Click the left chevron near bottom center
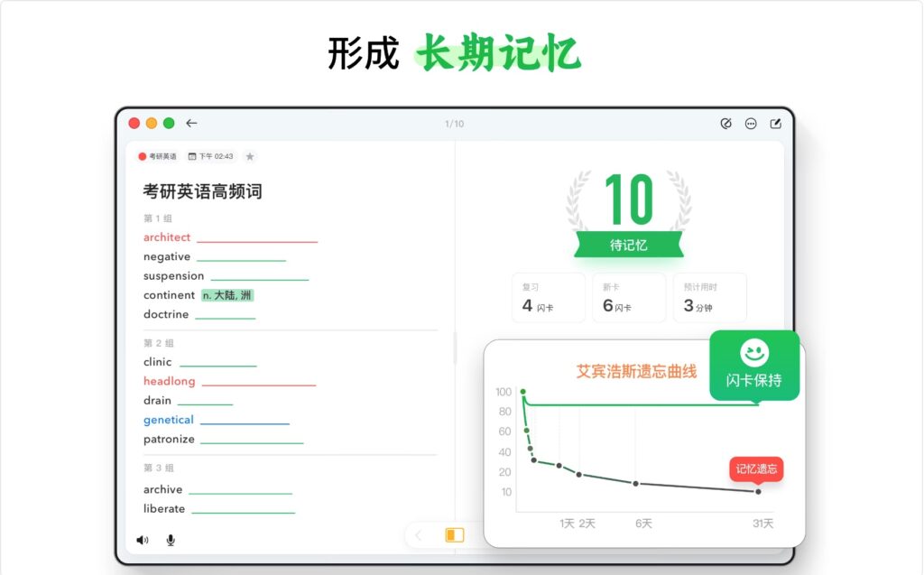 418,534
